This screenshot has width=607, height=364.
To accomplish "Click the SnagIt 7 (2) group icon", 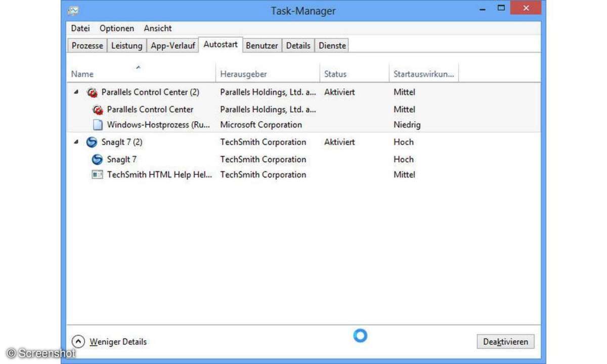I will [92, 142].
